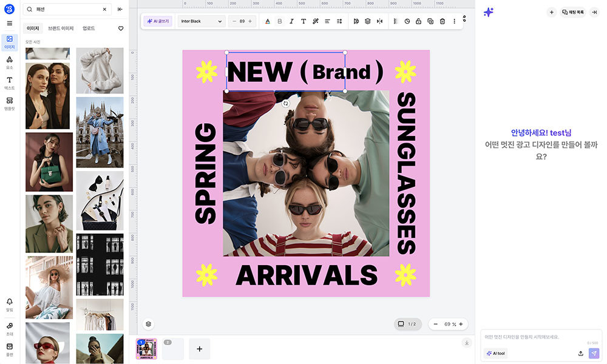Collapse the left image panel

pos(120,10)
